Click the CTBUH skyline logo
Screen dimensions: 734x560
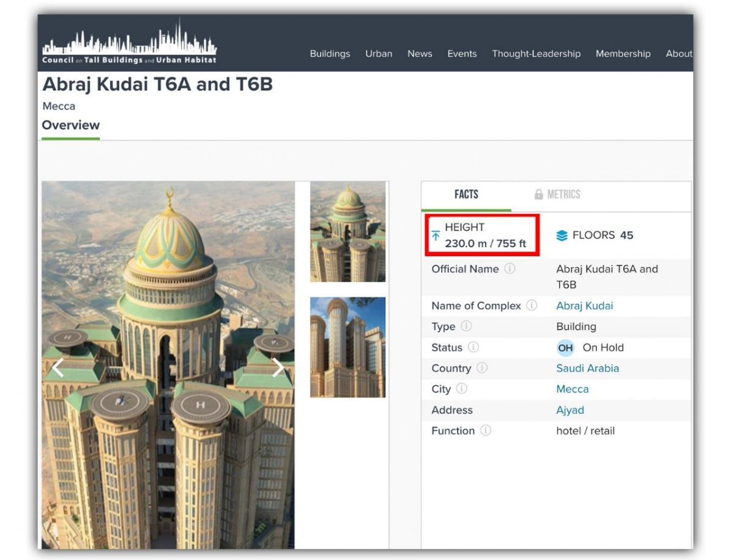(129, 43)
